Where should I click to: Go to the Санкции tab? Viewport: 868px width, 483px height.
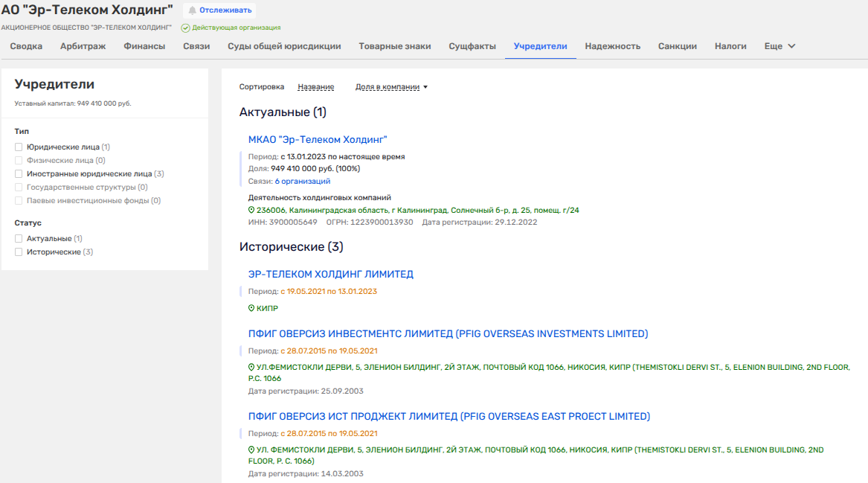pos(677,46)
